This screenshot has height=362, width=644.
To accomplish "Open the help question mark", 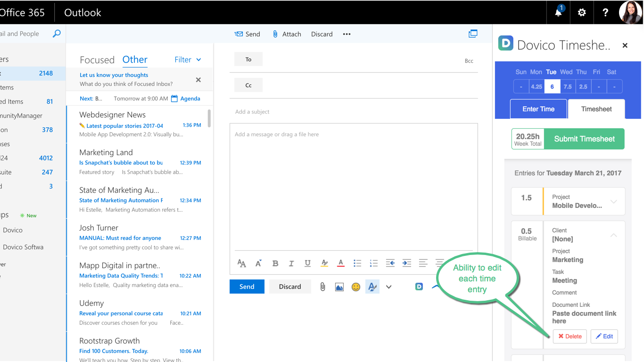I will (x=605, y=12).
